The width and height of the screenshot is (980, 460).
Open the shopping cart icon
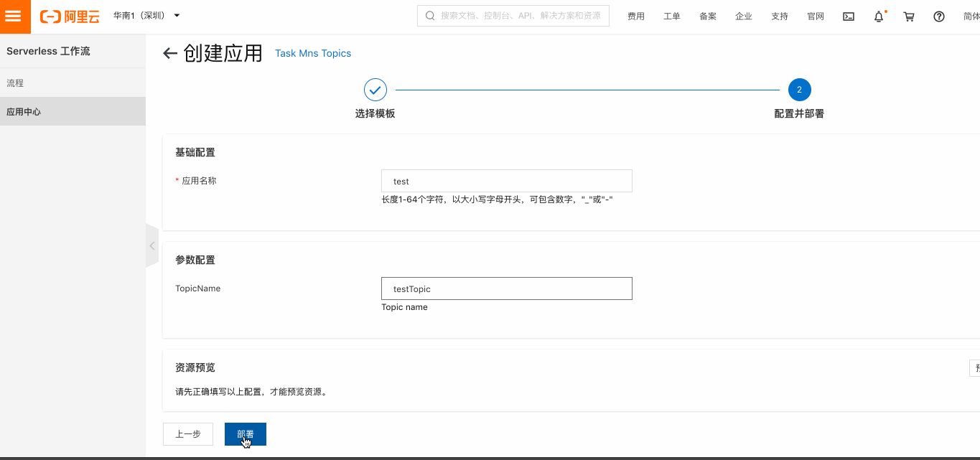908,16
